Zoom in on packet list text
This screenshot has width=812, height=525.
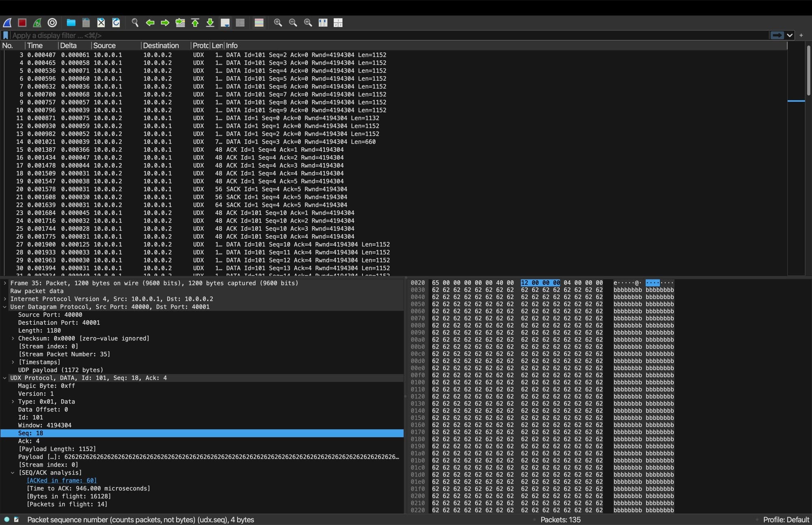click(x=278, y=23)
